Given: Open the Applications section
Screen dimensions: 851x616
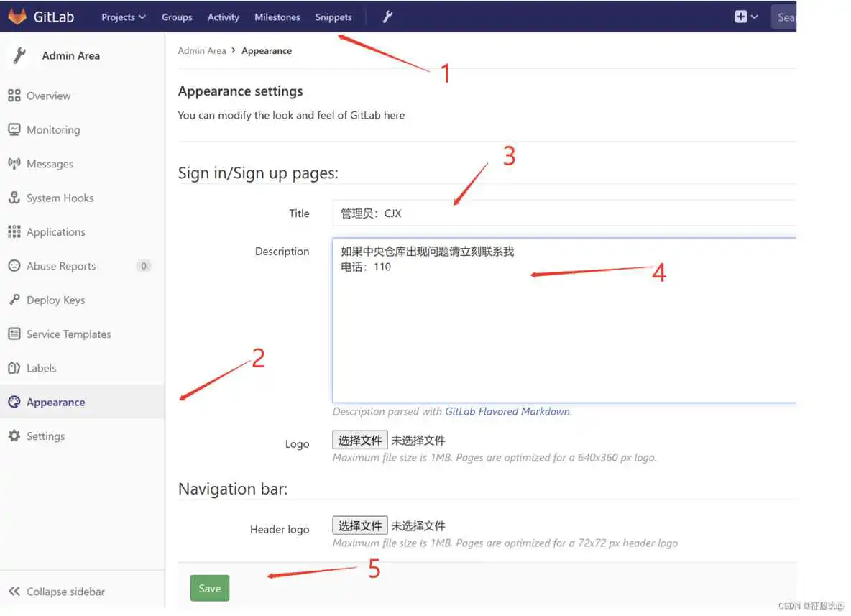Looking at the screenshot, I should tap(55, 231).
